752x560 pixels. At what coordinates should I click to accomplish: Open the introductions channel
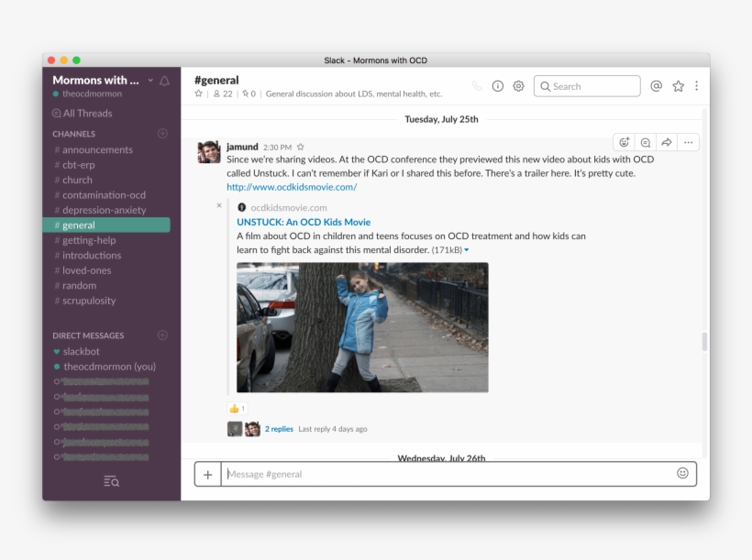92,255
